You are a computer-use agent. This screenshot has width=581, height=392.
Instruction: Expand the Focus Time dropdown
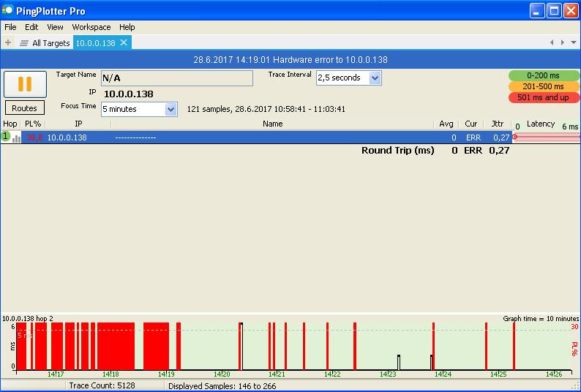[x=170, y=109]
